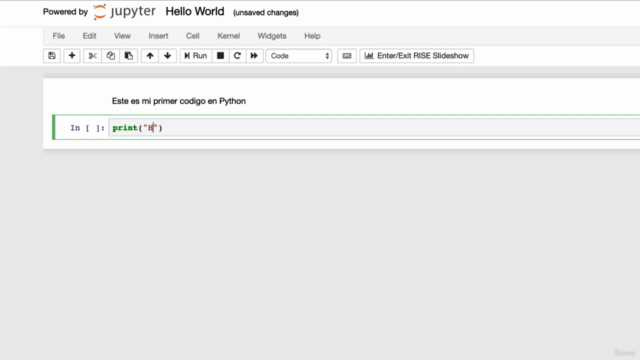Move selected cell down arrow
Viewport: 640px width, 360px height.
pos(167,56)
